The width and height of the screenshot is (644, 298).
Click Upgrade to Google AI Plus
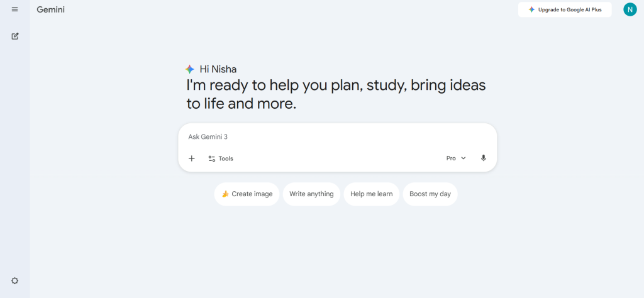click(x=565, y=9)
